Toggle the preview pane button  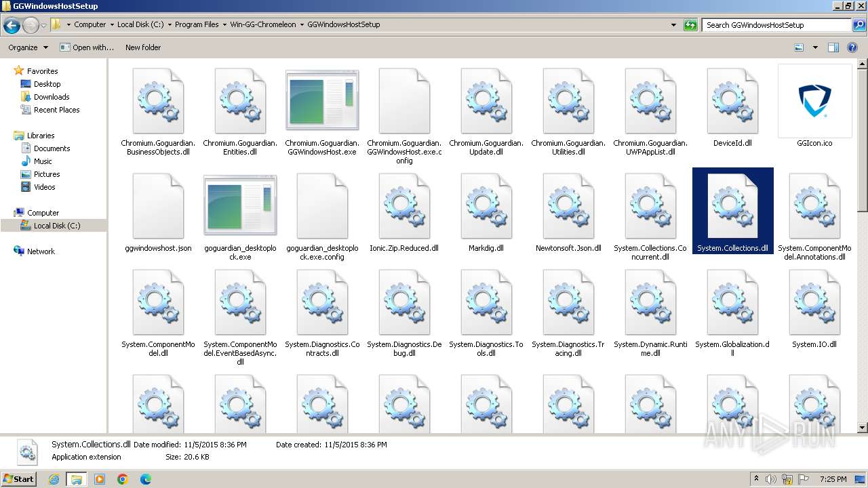tap(833, 47)
